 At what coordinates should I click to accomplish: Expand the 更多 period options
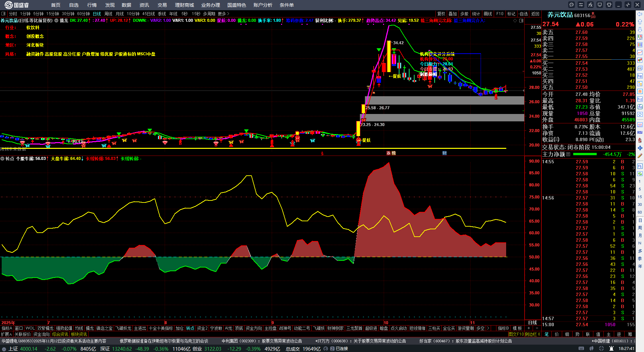223,14
